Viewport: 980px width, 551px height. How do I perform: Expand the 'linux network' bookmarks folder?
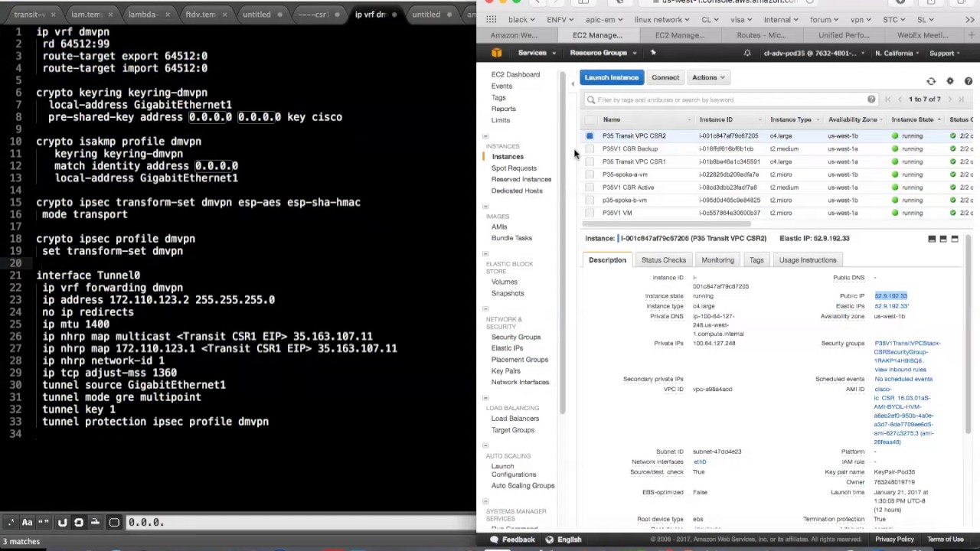click(661, 19)
